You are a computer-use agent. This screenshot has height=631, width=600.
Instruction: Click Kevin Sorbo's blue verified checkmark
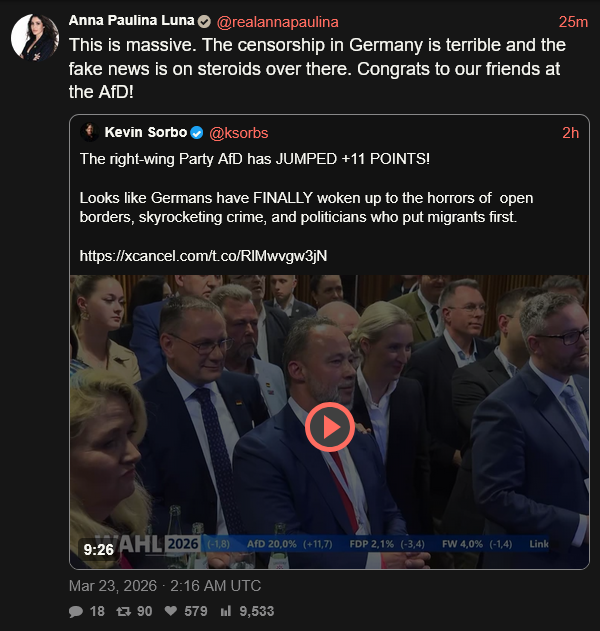pyautogui.click(x=198, y=133)
